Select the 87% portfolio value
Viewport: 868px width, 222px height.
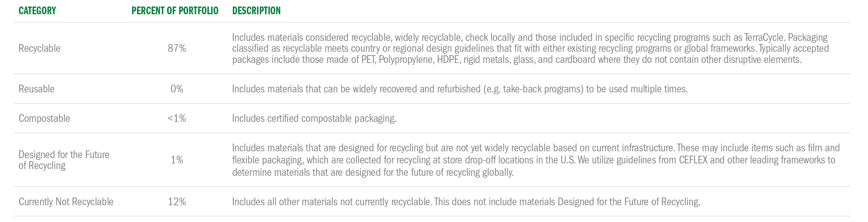[x=177, y=48]
